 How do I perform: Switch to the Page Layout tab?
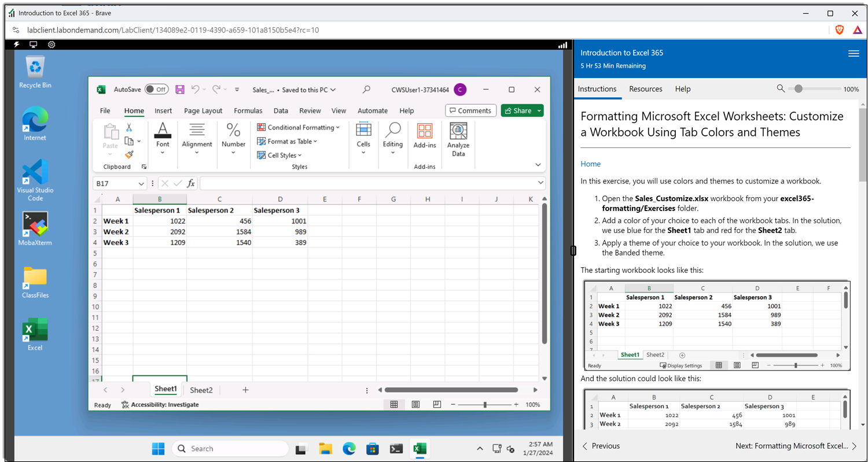click(203, 110)
